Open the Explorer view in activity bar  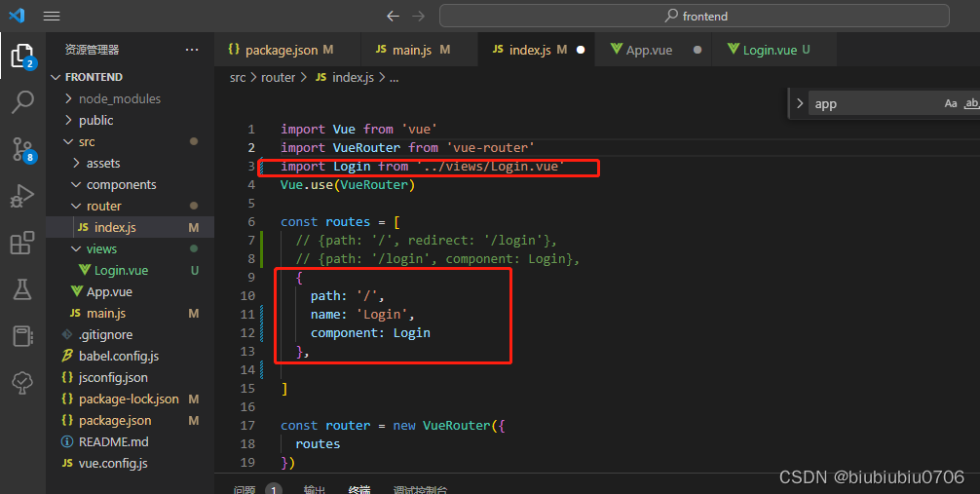pyautogui.click(x=21, y=56)
